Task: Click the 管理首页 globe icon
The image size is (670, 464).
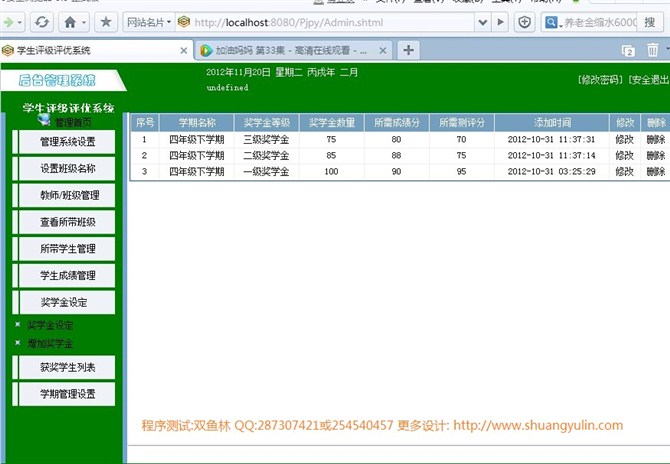Action: pyautogui.click(x=44, y=120)
